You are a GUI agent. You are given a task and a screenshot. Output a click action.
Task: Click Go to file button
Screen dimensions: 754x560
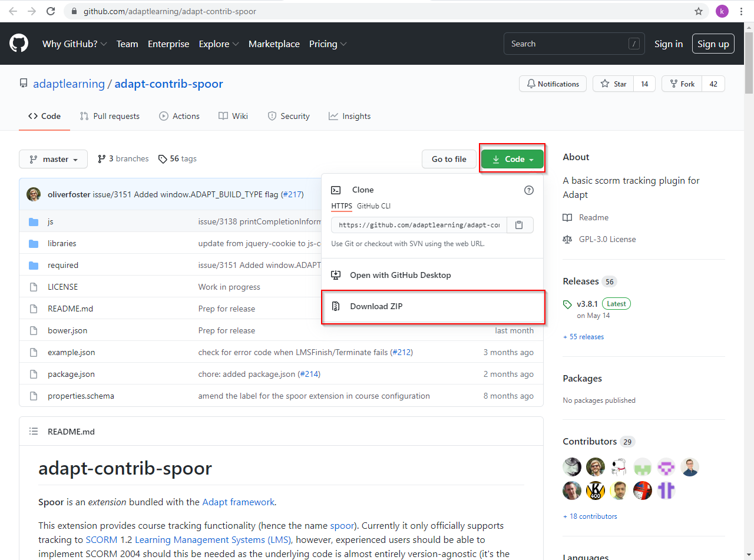point(449,159)
